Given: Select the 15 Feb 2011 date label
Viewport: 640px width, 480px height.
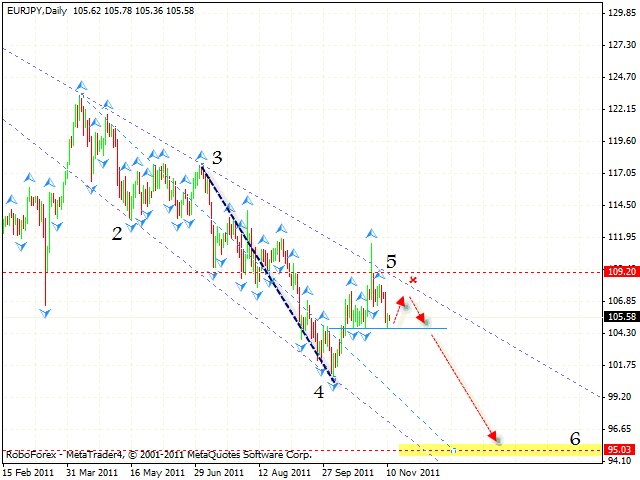Looking at the screenshot, I should pyautogui.click(x=28, y=471).
